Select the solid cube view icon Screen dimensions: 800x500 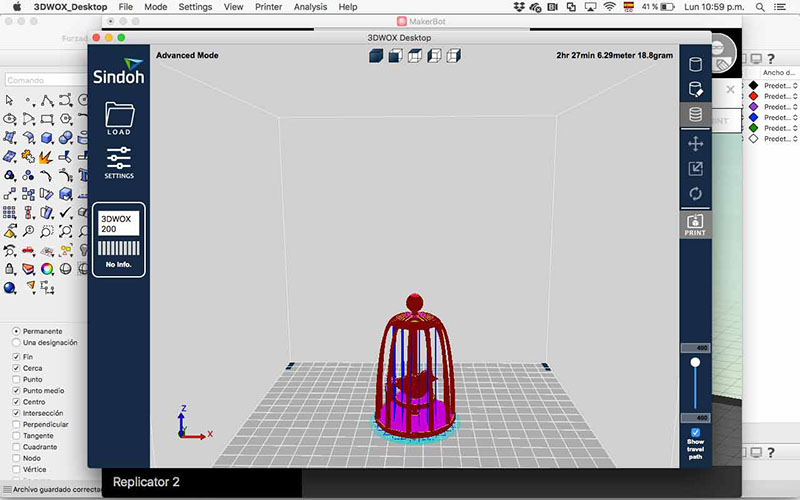[x=376, y=55]
